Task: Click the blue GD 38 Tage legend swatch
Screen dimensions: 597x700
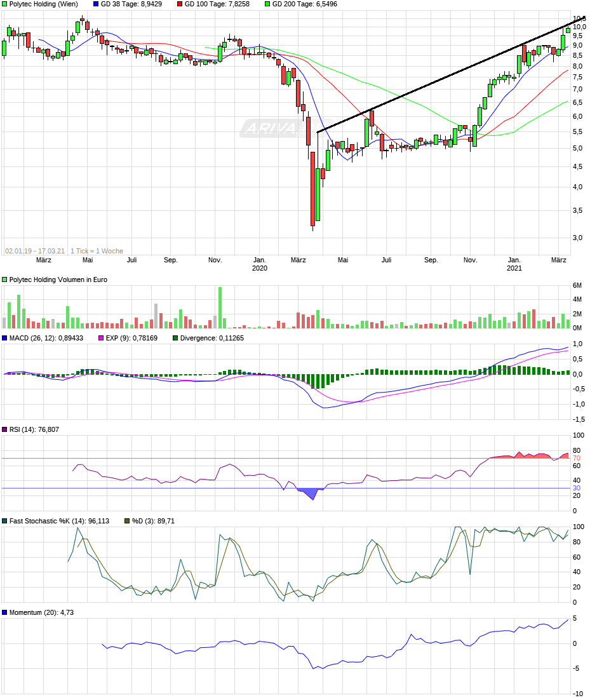Action: click(96, 4)
